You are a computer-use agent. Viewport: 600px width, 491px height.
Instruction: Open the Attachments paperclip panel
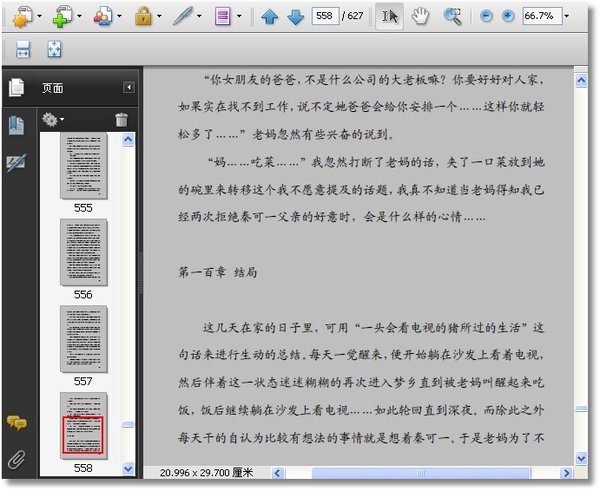[x=17, y=461]
